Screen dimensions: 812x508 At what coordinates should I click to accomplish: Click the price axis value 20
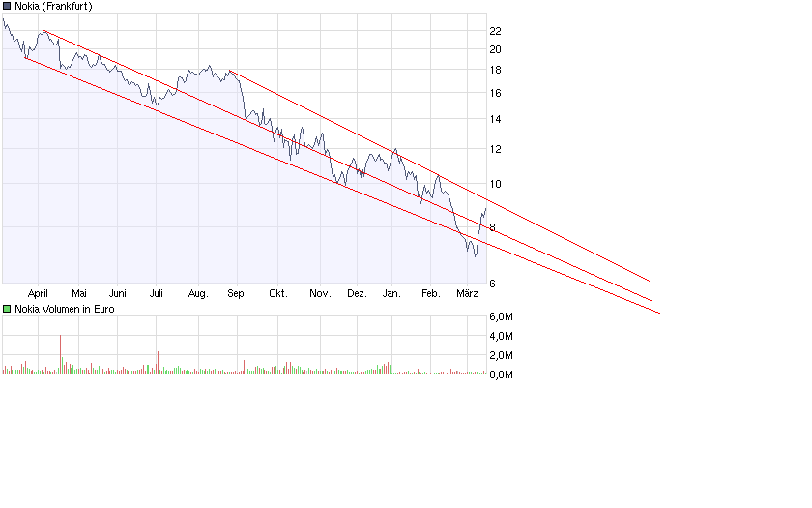point(495,49)
